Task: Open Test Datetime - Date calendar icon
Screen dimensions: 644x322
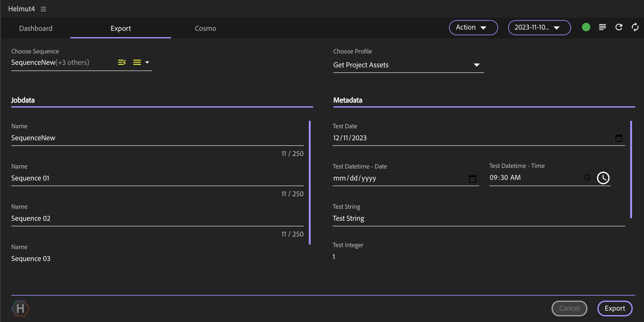Action: pos(472,179)
